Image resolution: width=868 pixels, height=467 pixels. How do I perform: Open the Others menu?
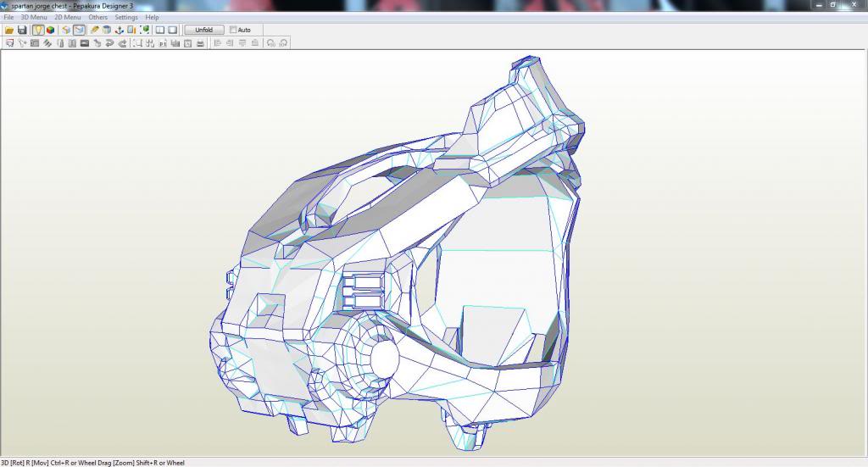click(98, 17)
